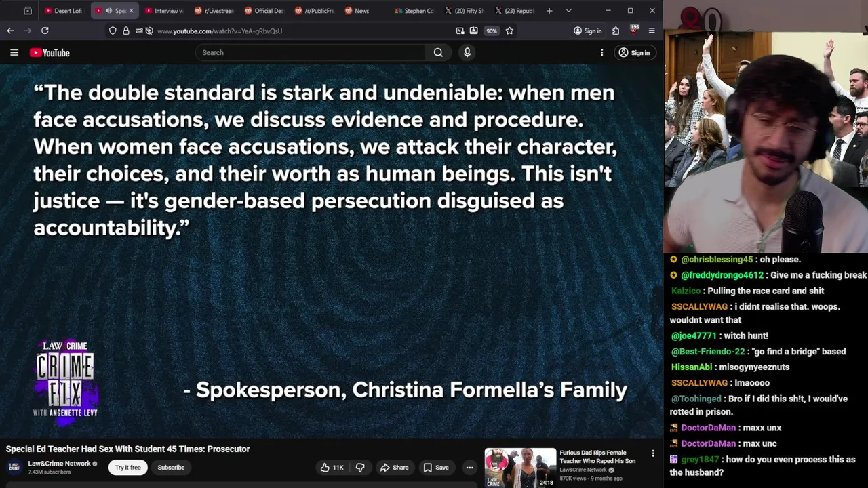Start voice search with the microphone
868x488 pixels.
(467, 52)
